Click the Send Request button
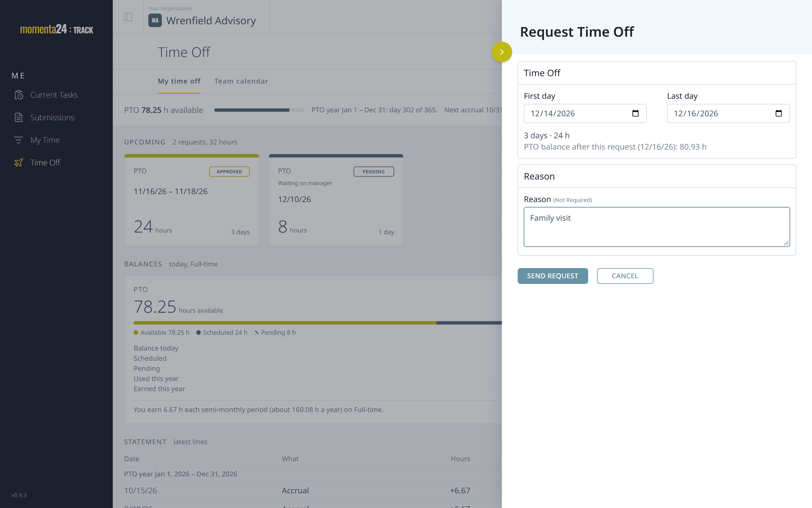 (553, 276)
